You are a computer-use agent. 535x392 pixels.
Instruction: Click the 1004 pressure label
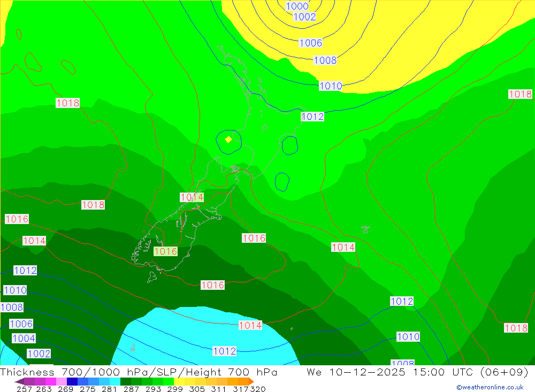coord(24,338)
